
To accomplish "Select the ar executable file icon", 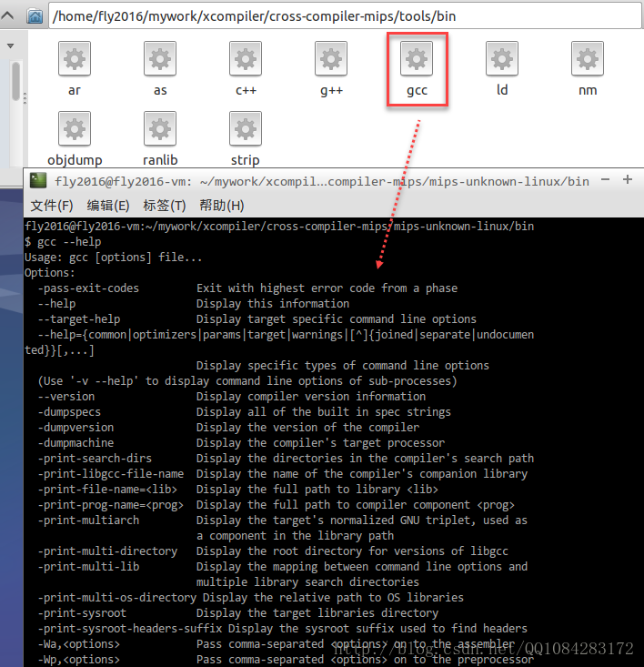I will pyautogui.click(x=75, y=59).
